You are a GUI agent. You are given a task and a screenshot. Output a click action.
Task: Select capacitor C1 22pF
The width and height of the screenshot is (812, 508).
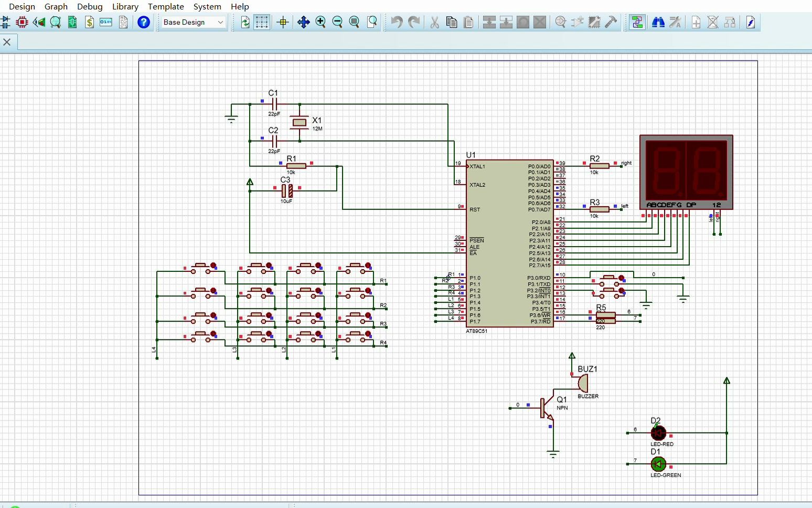[274, 104]
